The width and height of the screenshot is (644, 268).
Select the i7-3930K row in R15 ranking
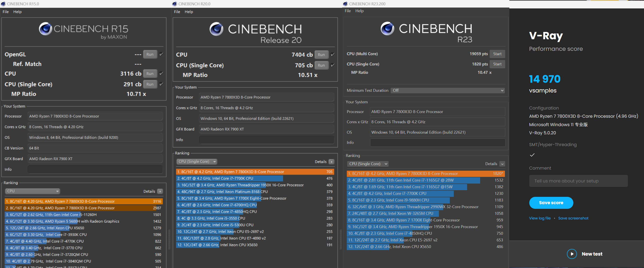(83, 235)
